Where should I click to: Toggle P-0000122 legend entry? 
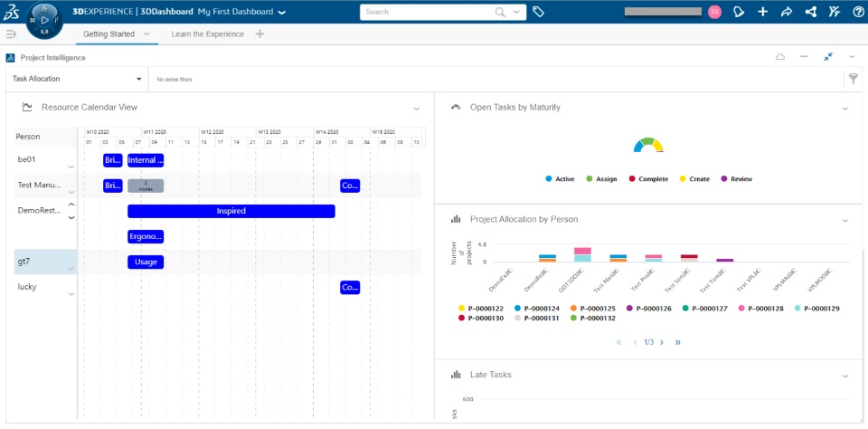pyautogui.click(x=480, y=308)
